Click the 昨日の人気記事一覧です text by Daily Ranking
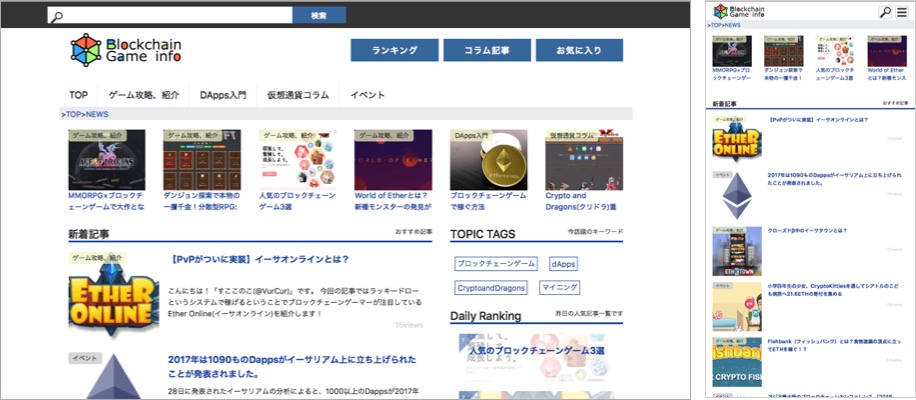Image resolution: width=916 pixels, height=400 pixels. tap(589, 314)
